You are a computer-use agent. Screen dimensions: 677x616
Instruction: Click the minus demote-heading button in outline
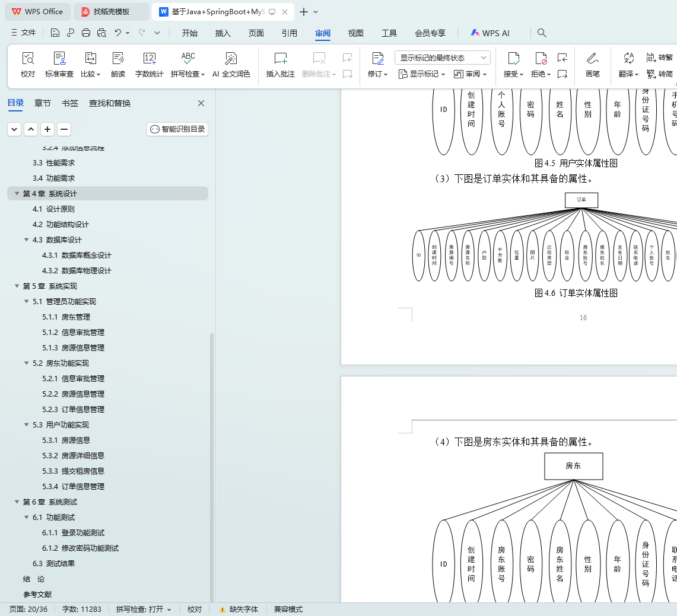[x=64, y=129]
